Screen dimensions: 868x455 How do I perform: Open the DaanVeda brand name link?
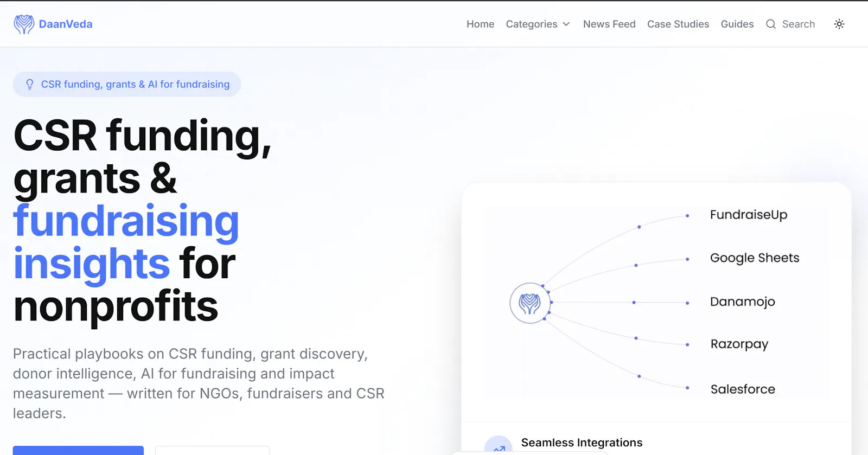[66, 24]
